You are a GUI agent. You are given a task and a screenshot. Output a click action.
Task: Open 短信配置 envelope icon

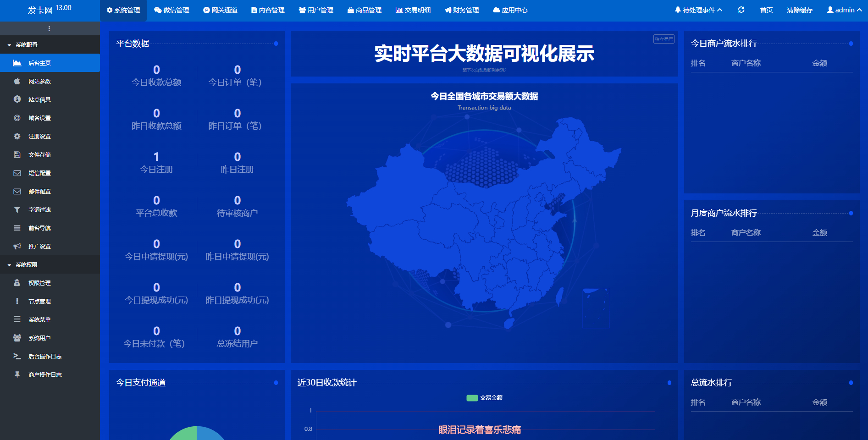[x=17, y=173]
